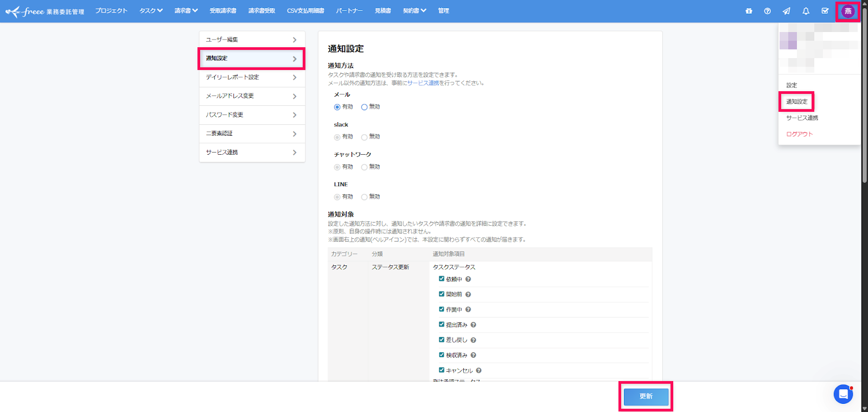Open デイリーレポート設定 in the sidebar
The image size is (868, 412).
click(252, 77)
